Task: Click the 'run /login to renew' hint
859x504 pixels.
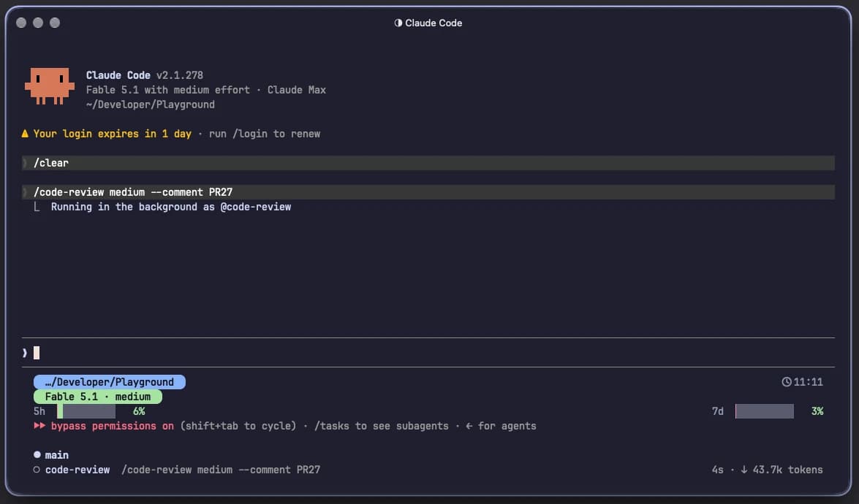Action: pos(265,134)
